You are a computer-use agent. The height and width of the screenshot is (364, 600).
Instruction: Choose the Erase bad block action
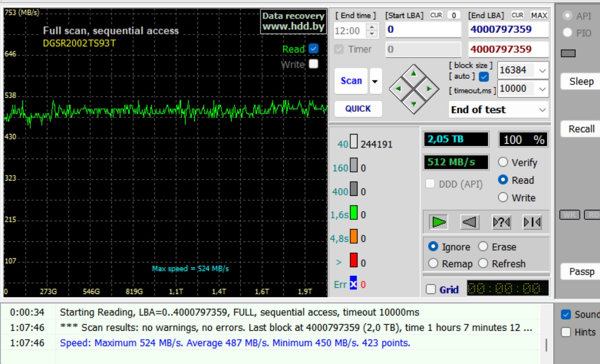tap(483, 247)
